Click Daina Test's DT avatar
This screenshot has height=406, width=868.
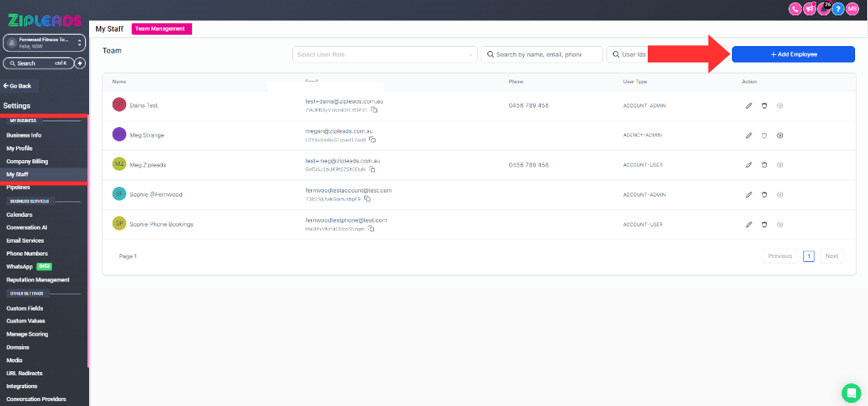click(119, 104)
